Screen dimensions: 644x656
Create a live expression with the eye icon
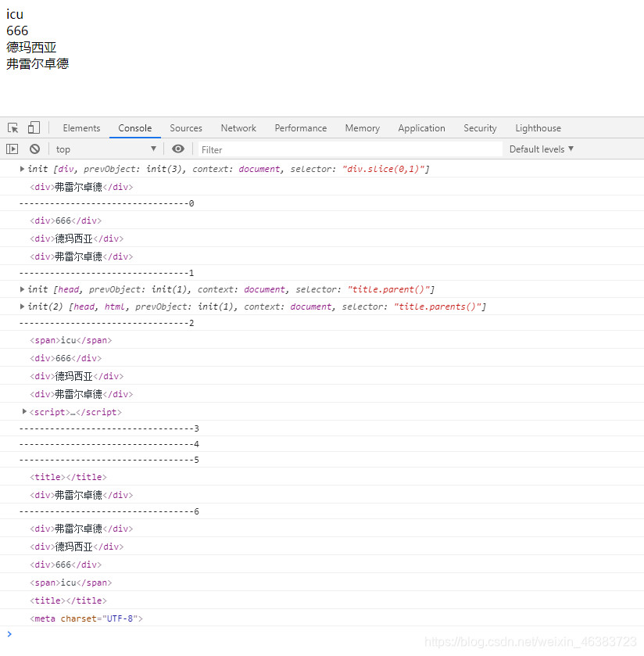point(178,149)
